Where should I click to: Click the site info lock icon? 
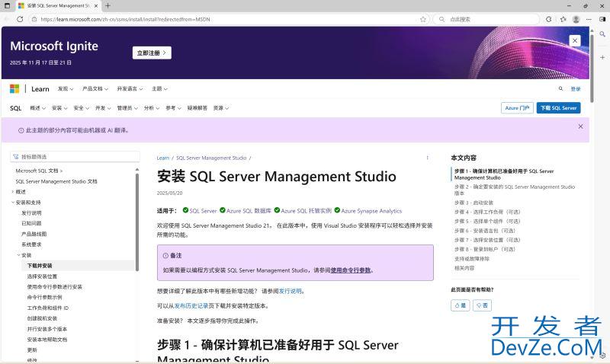[34, 19]
